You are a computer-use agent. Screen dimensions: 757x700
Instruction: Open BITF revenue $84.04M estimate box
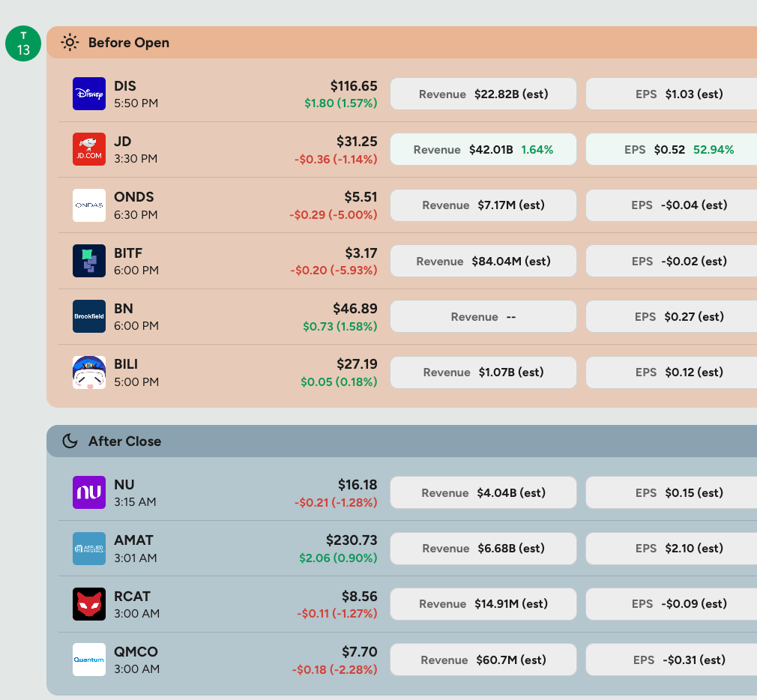tap(483, 261)
